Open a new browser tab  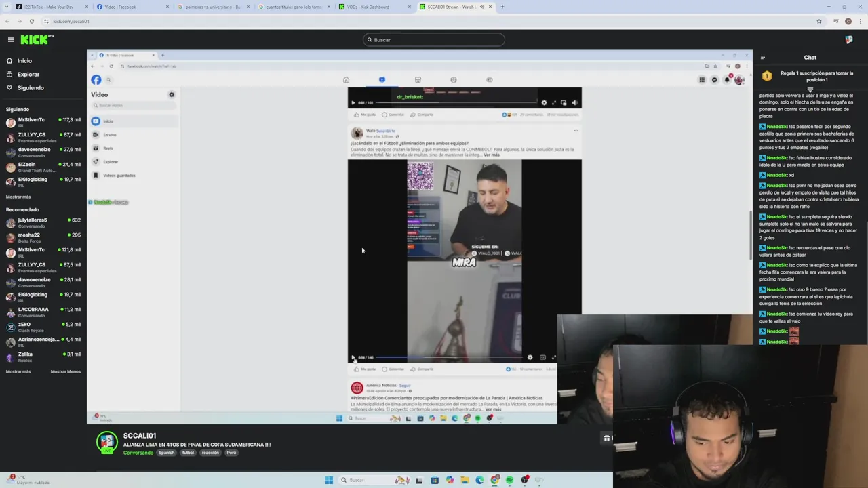[502, 7]
